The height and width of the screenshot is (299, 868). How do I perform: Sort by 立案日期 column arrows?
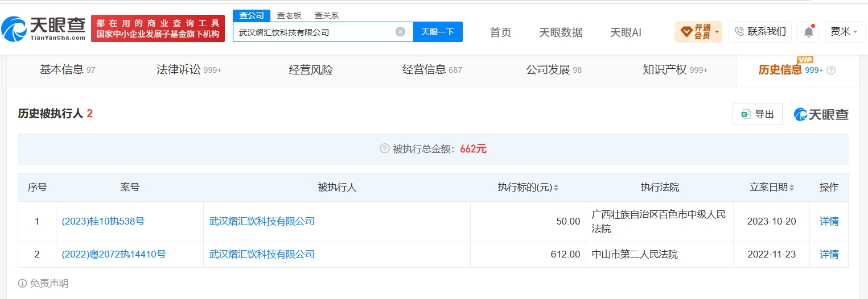click(792, 188)
